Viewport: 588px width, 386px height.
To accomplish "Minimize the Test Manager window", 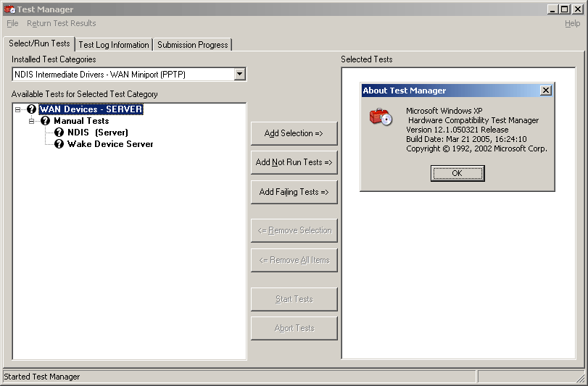I will click(552, 9).
